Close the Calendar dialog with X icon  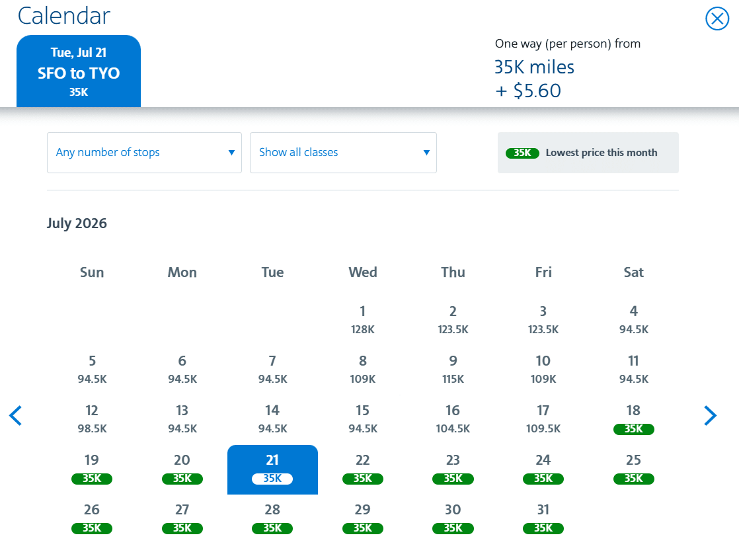click(717, 19)
